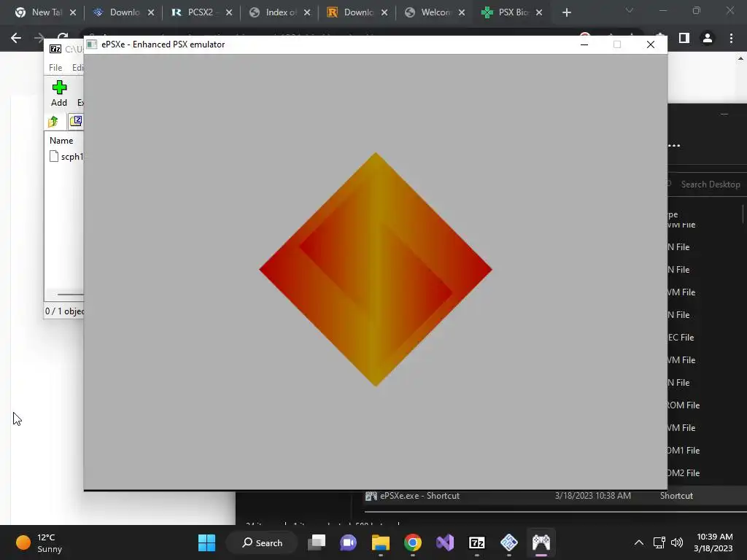Open the 7-Zip window system icon
747x560 pixels.
[55, 49]
